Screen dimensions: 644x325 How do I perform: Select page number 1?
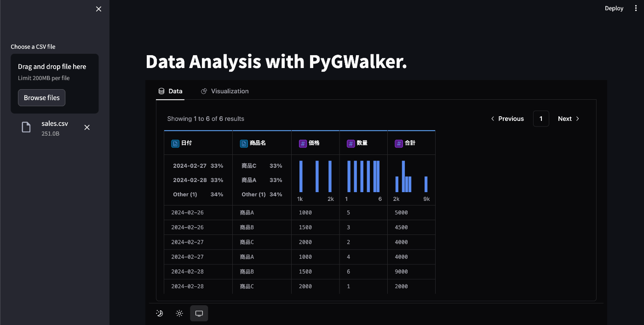pyautogui.click(x=541, y=119)
